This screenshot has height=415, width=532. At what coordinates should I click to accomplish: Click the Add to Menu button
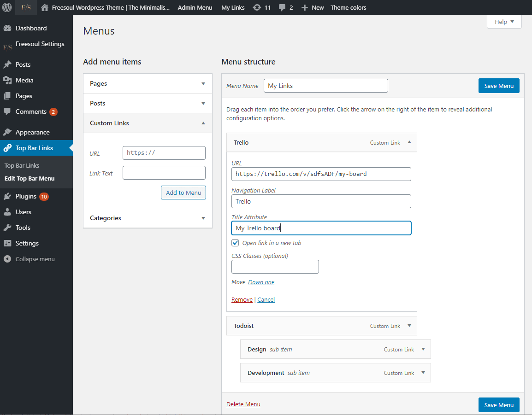tap(183, 193)
